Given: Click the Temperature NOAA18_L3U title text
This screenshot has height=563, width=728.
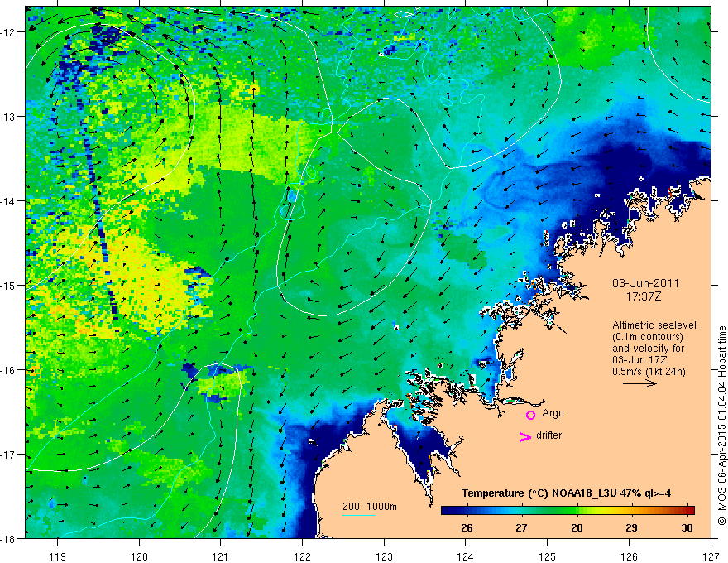Looking at the screenshot, I should [566, 493].
